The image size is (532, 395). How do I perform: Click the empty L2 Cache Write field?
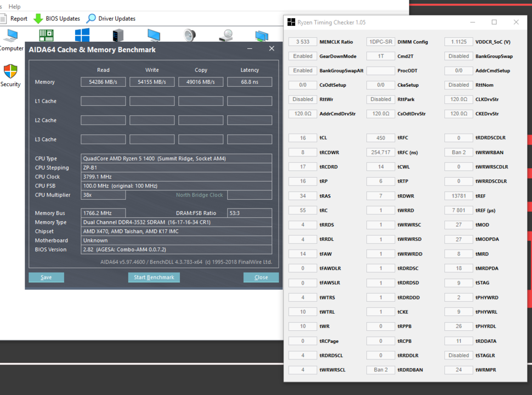point(152,120)
